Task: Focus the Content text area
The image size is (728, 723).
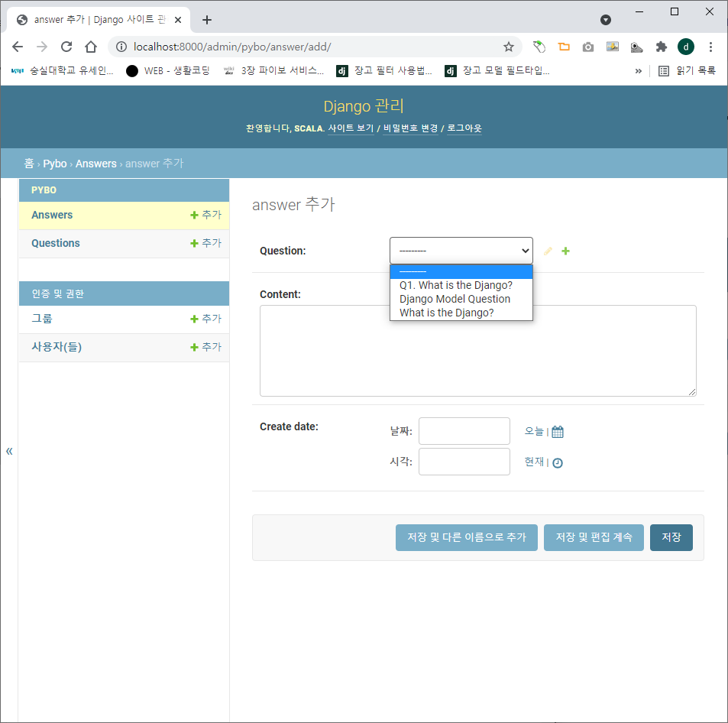Action: [x=477, y=351]
